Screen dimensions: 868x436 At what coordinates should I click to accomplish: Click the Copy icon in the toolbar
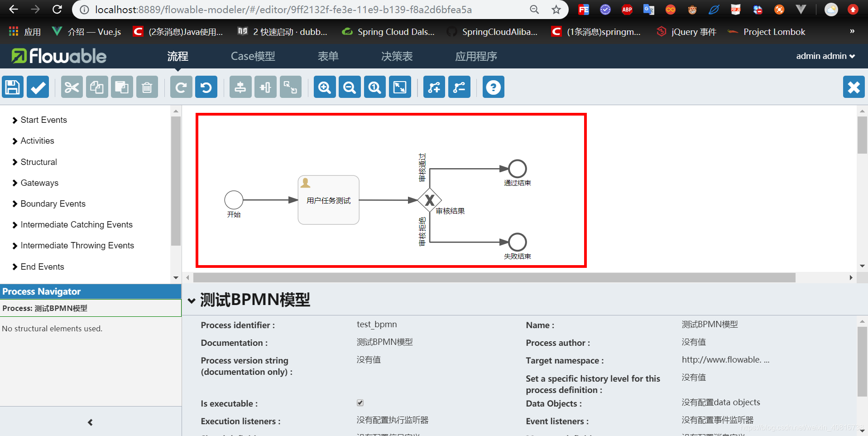[x=97, y=87]
